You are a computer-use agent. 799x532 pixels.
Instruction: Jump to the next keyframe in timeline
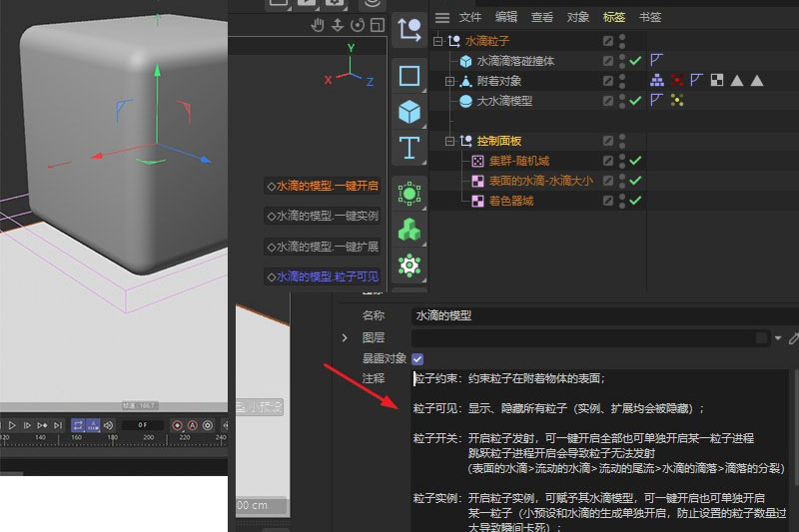[x=42, y=425]
